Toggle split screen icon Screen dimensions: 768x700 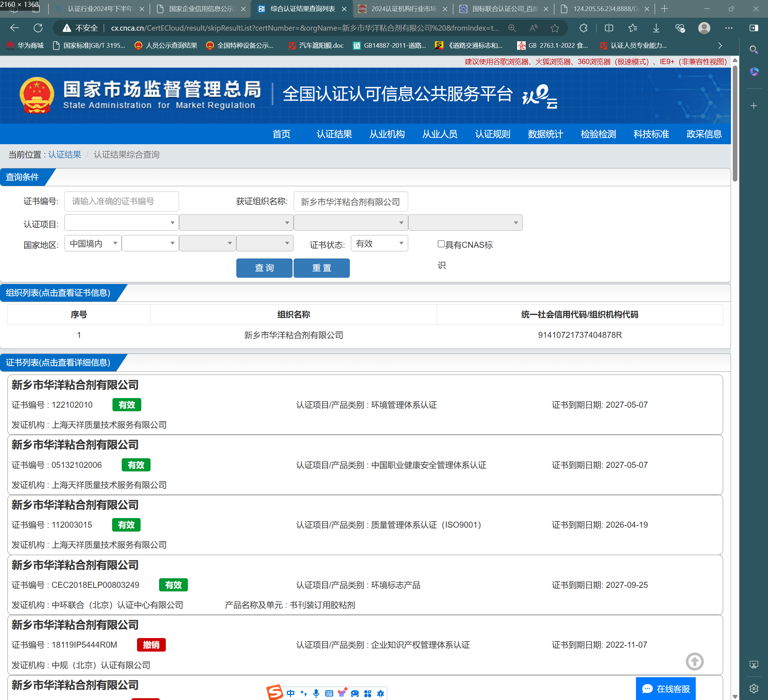point(609,28)
